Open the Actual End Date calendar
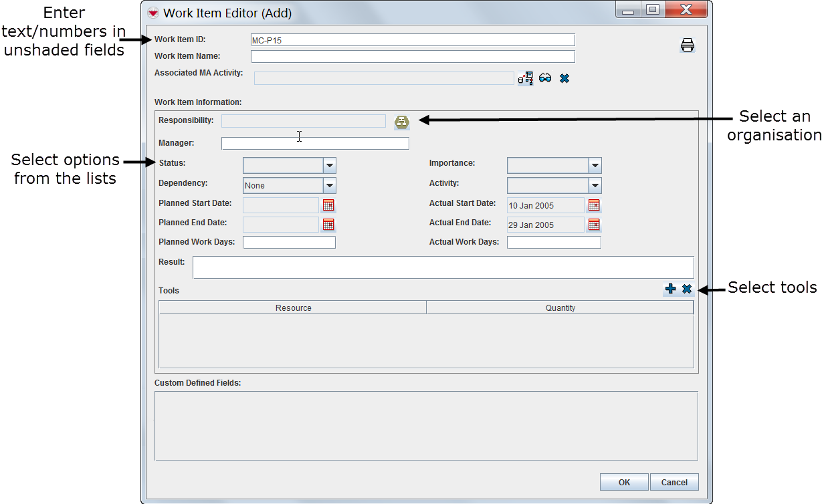The image size is (824, 504). point(594,225)
